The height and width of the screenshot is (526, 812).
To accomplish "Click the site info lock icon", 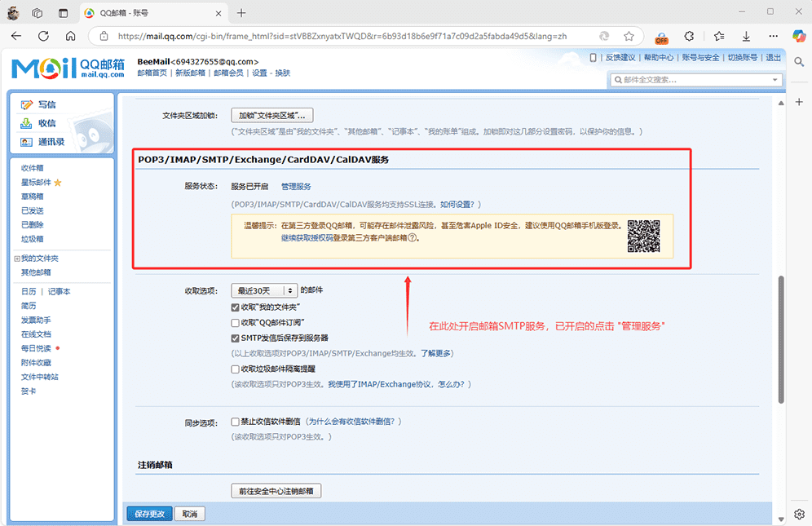I will pyautogui.click(x=104, y=36).
